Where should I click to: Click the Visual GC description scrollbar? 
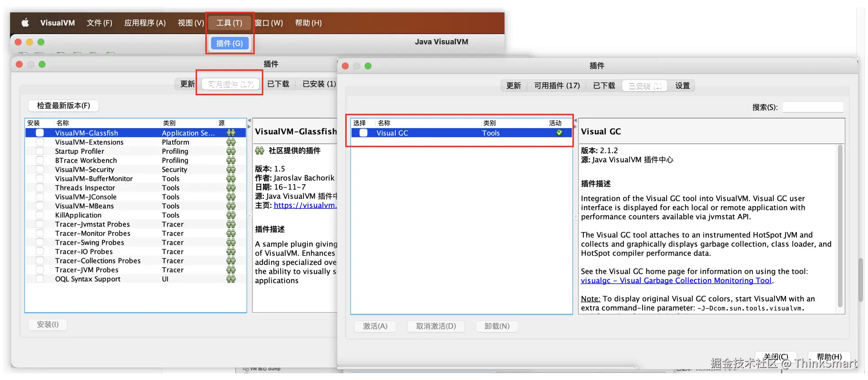pyautogui.click(x=840, y=226)
